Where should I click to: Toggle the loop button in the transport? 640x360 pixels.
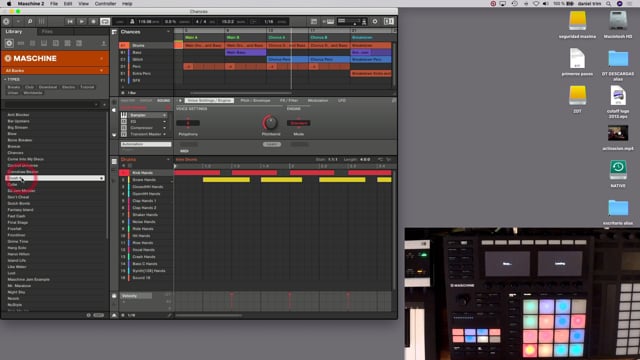pyautogui.click(x=105, y=22)
